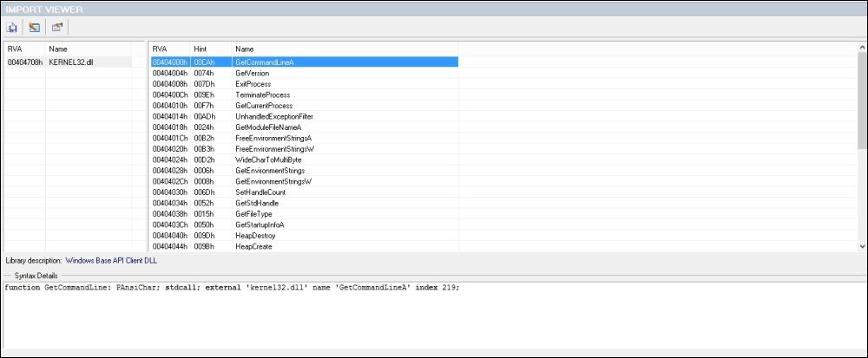Select the FreeEnvironmentStringsA import entry
Screen dimensions: 868x358
tap(274, 138)
